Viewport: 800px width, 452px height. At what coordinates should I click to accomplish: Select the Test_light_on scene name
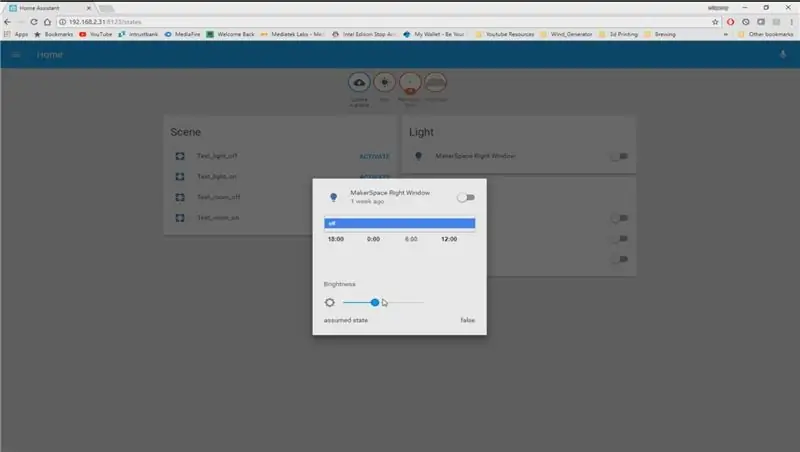pos(217,177)
